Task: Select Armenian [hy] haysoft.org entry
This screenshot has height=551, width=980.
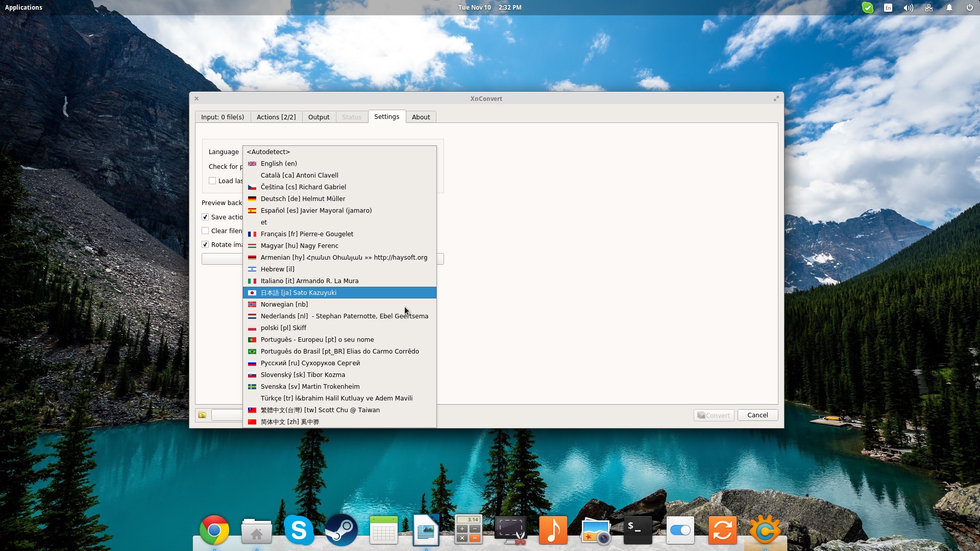Action: [x=339, y=258]
